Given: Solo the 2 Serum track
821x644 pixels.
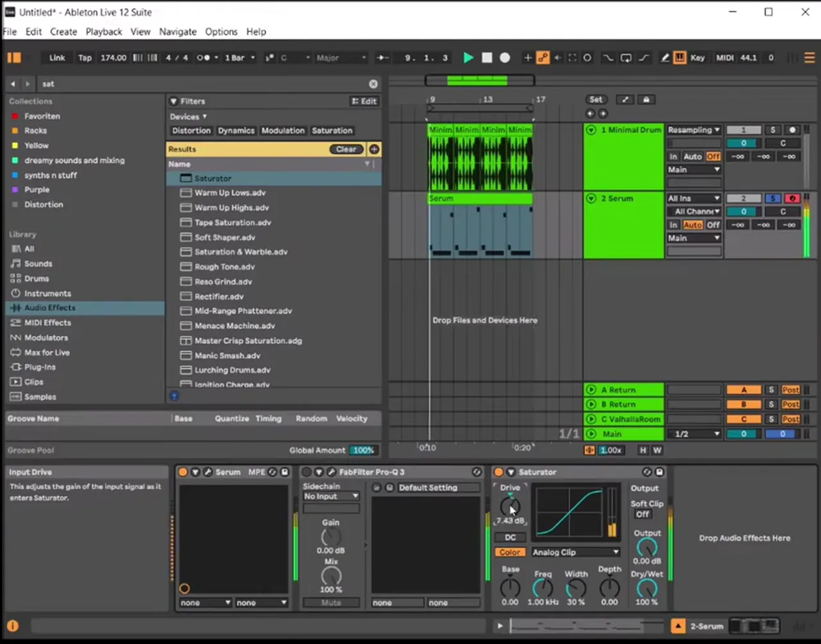Looking at the screenshot, I should coord(773,199).
